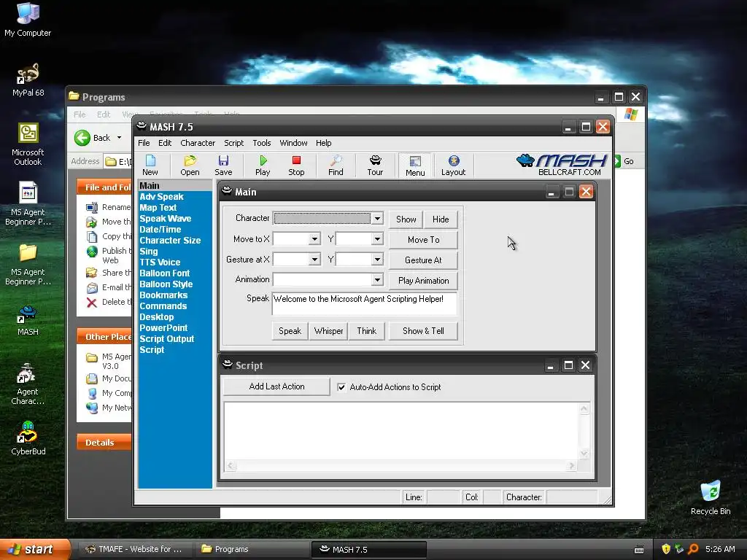This screenshot has height=560, width=747.
Task: Expand the Move to Y dropdown
Action: 377,239
